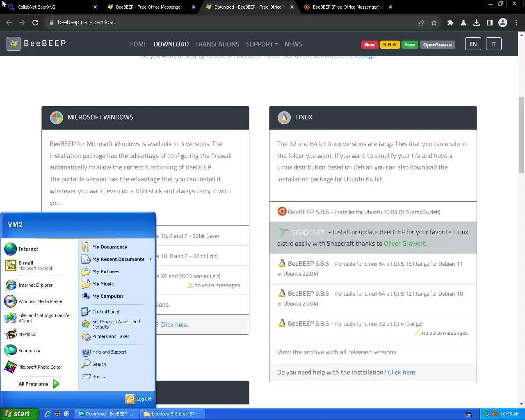The width and height of the screenshot is (525, 420).
Task: Open the extensions puzzle piece icon
Action: [x=450, y=23]
